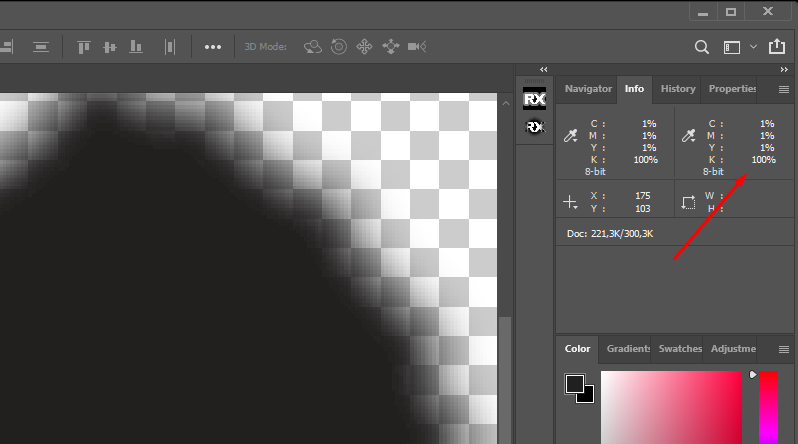
Task: Select the 3D Orbit camera icon
Action: [312, 47]
